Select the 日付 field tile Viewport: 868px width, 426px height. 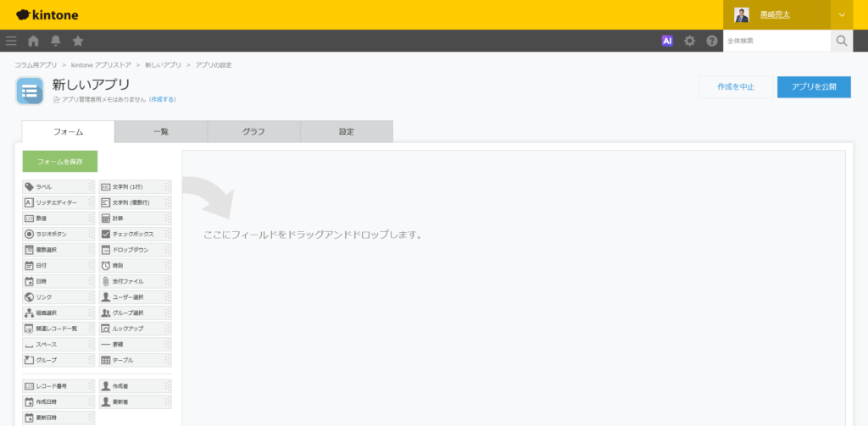point(58,266)
